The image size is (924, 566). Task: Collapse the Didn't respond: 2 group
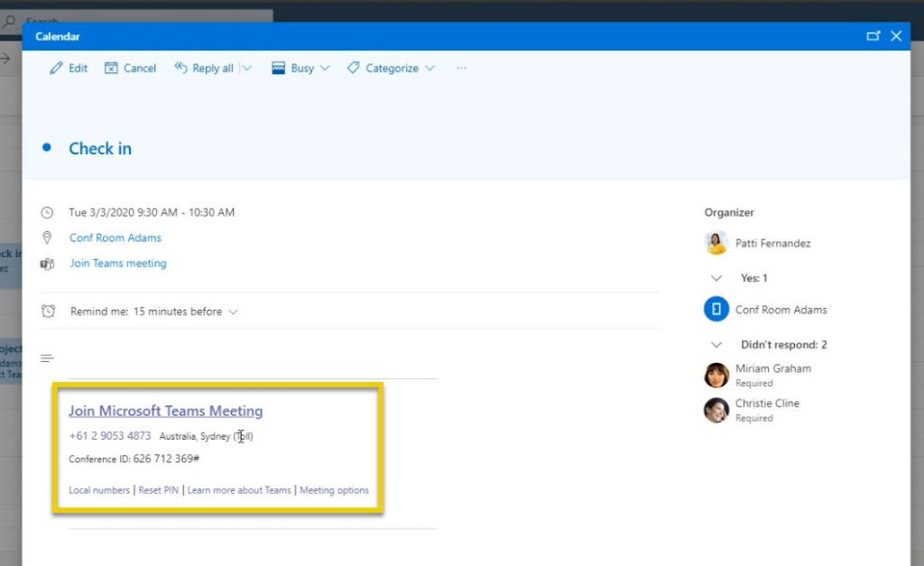point(716,345)
